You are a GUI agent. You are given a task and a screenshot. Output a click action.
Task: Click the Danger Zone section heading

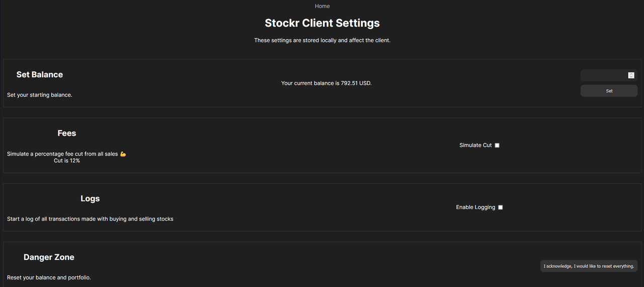(49, 257)
